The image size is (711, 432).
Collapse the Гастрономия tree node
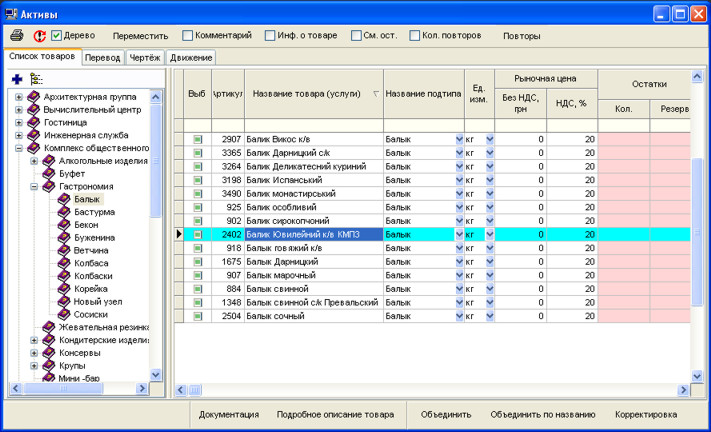click(33, 186)
